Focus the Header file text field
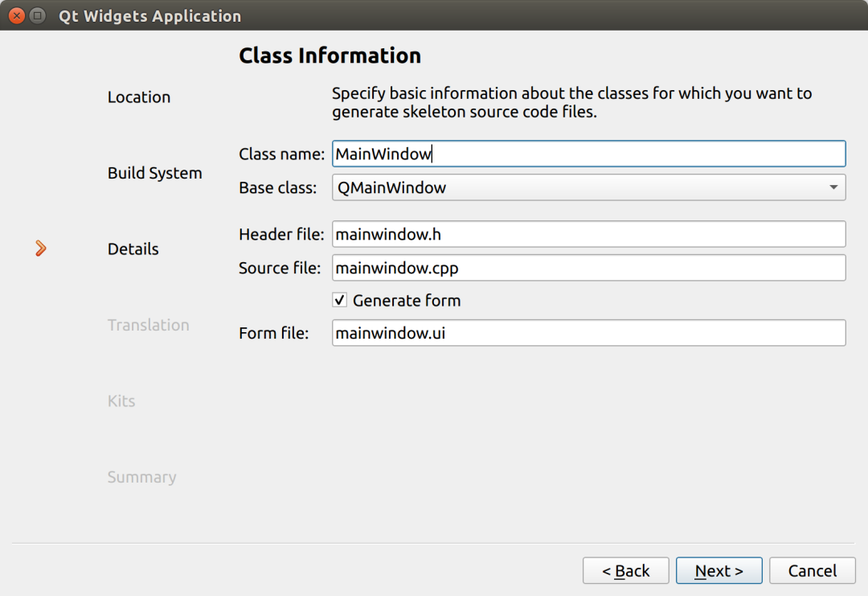 pyautogui.click(x=588, y=235)
